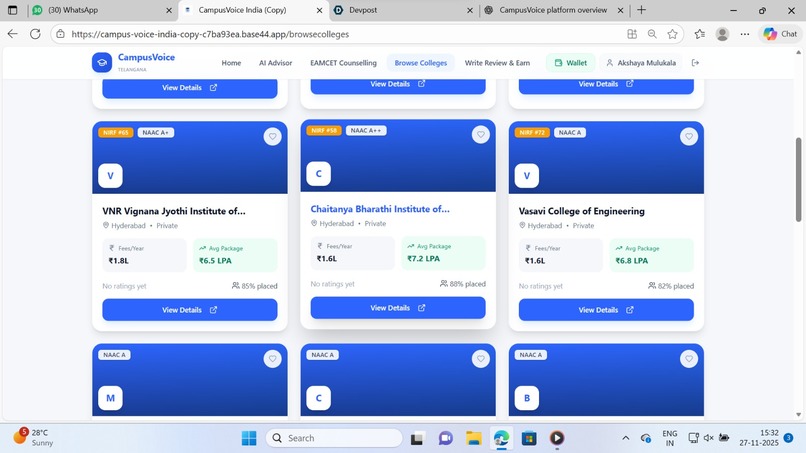The width and height of the screenshot is (806, 453).
Task: Select Browse Colleges in the navigation
Action: 420,63
